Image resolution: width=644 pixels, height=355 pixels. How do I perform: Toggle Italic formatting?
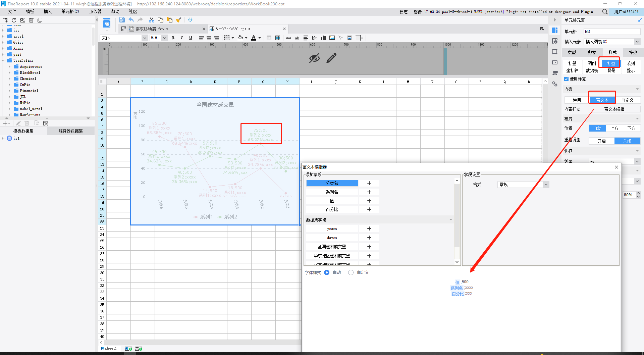[x=182, y=38]
